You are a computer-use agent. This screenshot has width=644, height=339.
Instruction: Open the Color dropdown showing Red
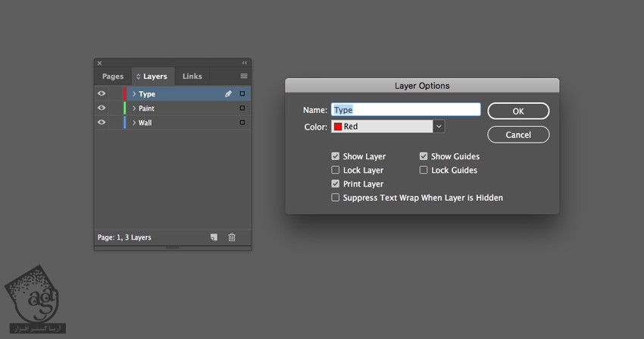pos(387,127)
